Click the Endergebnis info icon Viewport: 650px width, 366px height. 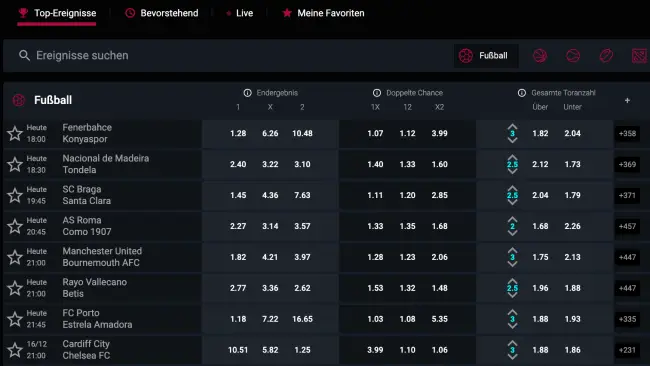click(247, 93)
